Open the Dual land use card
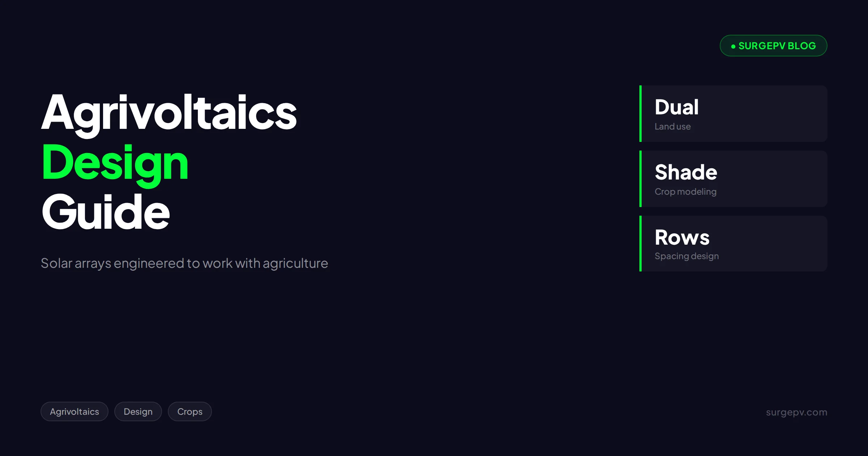This screenshot has height=456, width=868. pyautogui.click(x=733, y=114)
